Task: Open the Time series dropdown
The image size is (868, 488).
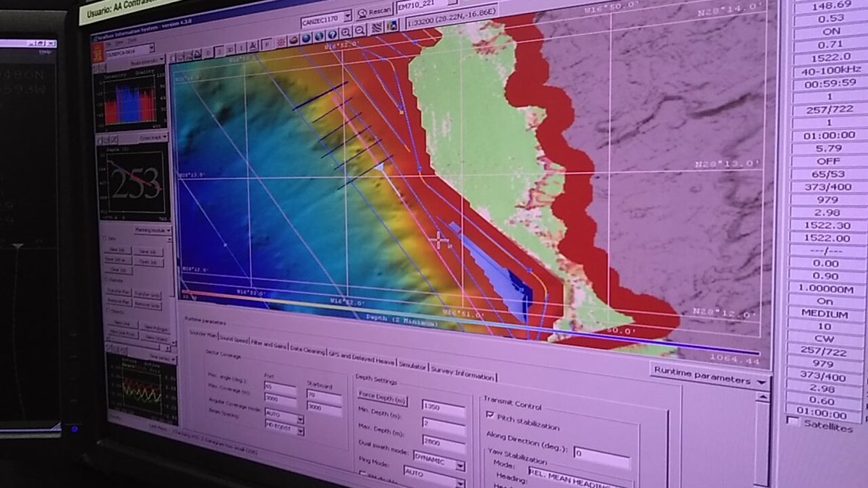Action: (x=161, y=357)
